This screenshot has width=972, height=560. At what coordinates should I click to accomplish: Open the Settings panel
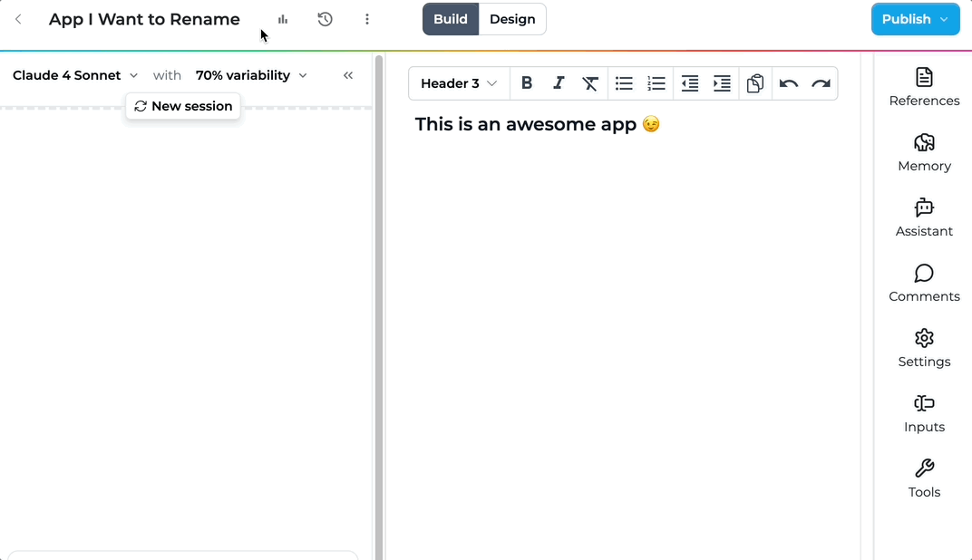(924, 348)
